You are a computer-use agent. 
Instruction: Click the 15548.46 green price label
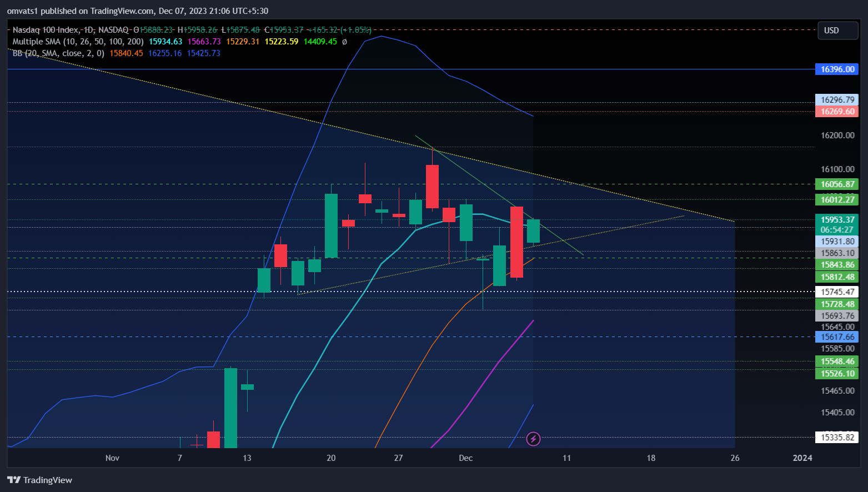(x=837, y=362)
